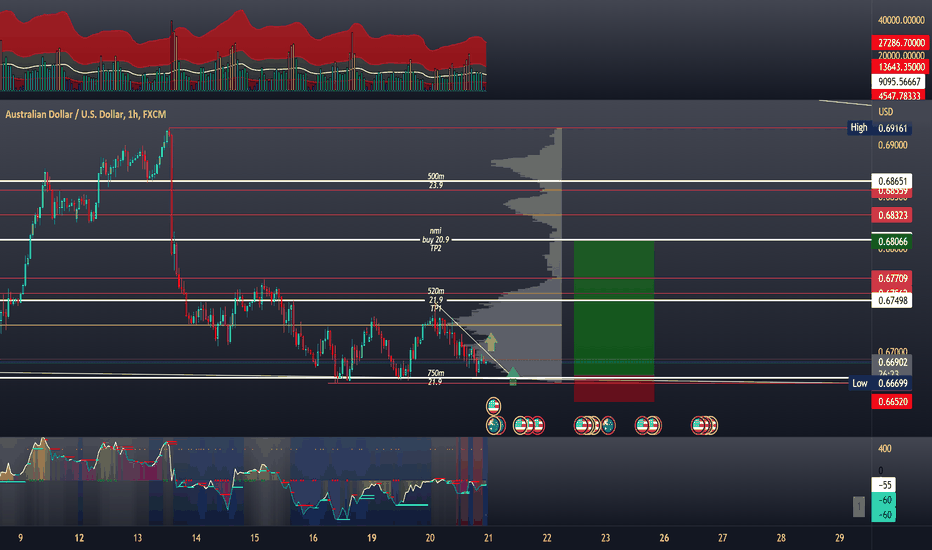Click the 0.68651 white price label

coord(892,181)
